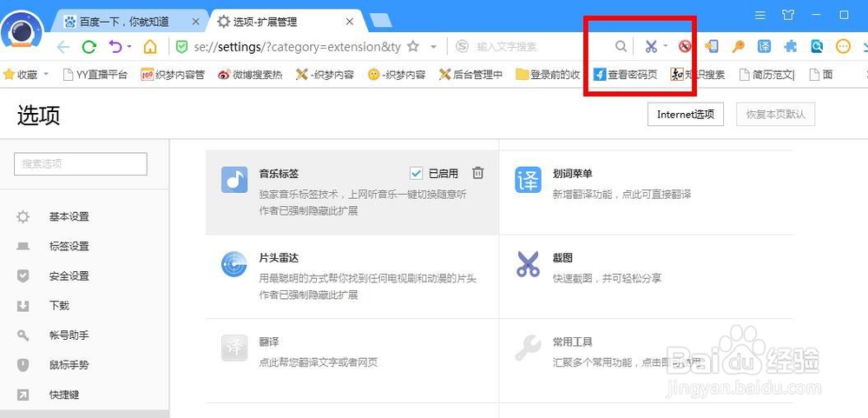Click the send-to-phone toolbar icon

click(712, 47)
